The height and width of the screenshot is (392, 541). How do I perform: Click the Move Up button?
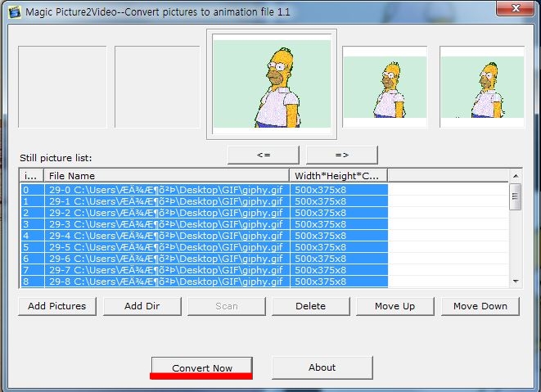(x=394, y=306)
